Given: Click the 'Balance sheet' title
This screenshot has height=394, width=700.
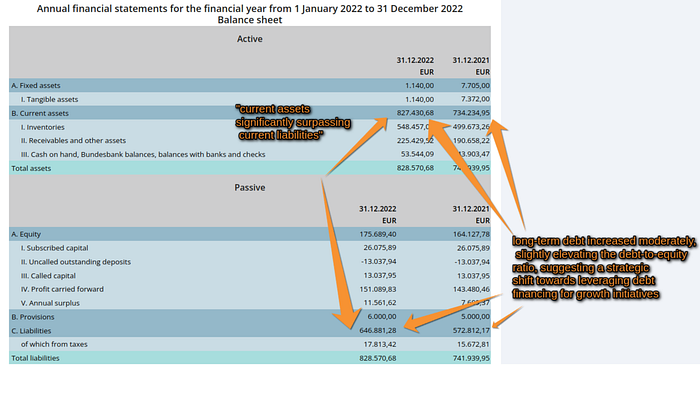Looking at the screenshot, I should (x=250, y=20).
